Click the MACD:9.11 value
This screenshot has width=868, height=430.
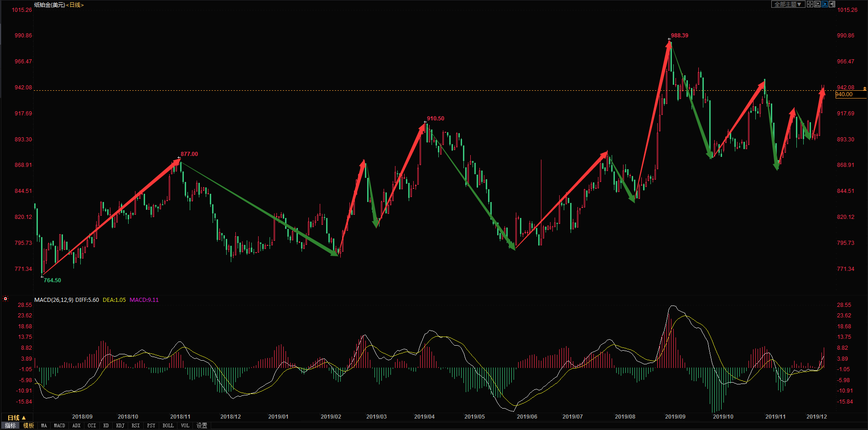click(x=144, y=300)
